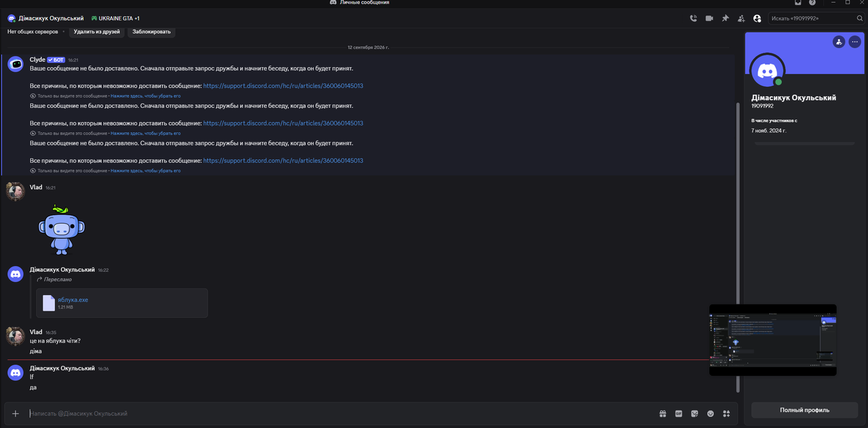
Task: Click header name 'Дімасикук Окульський'
Action: pyautogui.click(x=51, y=18)
